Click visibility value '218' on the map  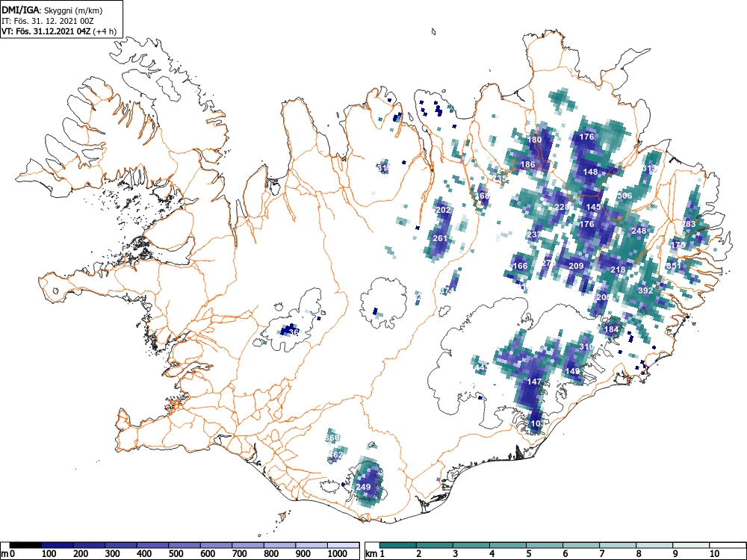click(618, 270)
